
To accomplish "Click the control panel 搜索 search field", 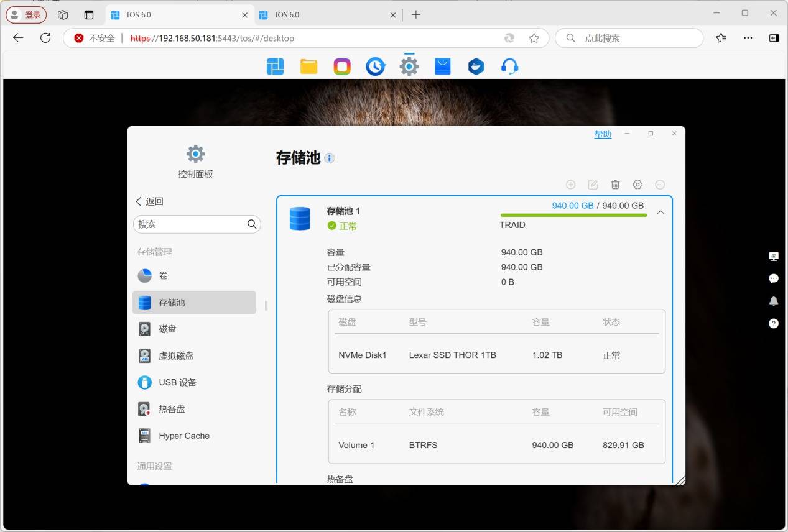I will tap(190, 224).
